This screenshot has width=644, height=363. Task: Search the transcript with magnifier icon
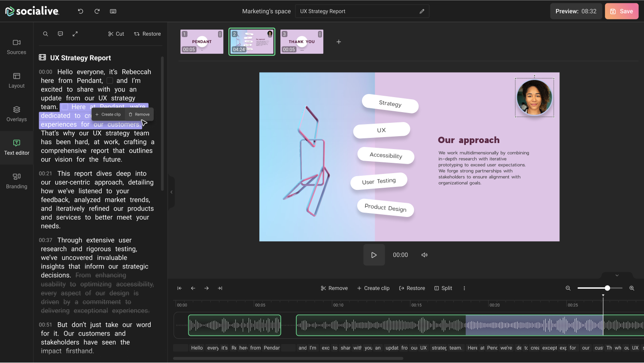(46, 34)
